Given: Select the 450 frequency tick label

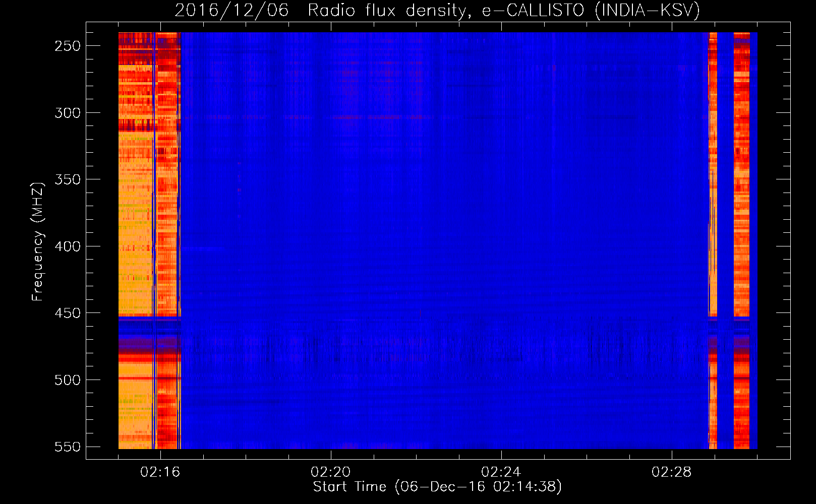Looking at the screenshot, I should (68, 313).
